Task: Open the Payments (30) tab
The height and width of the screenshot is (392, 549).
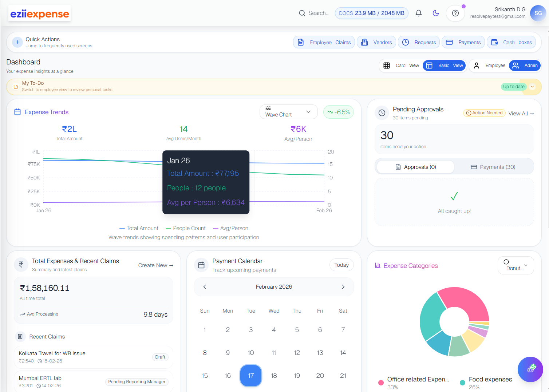Action: [493, 167]
